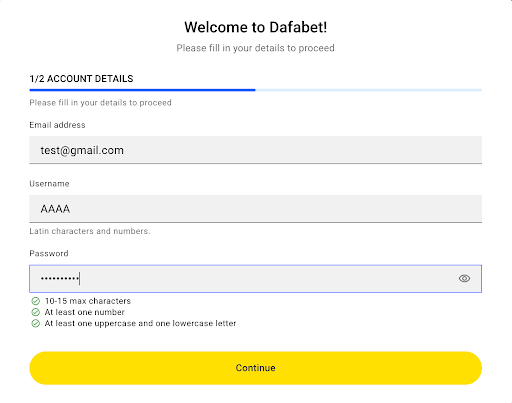Click the Email address label
Screen dimensions: 512x403
(x=57, y=125)
